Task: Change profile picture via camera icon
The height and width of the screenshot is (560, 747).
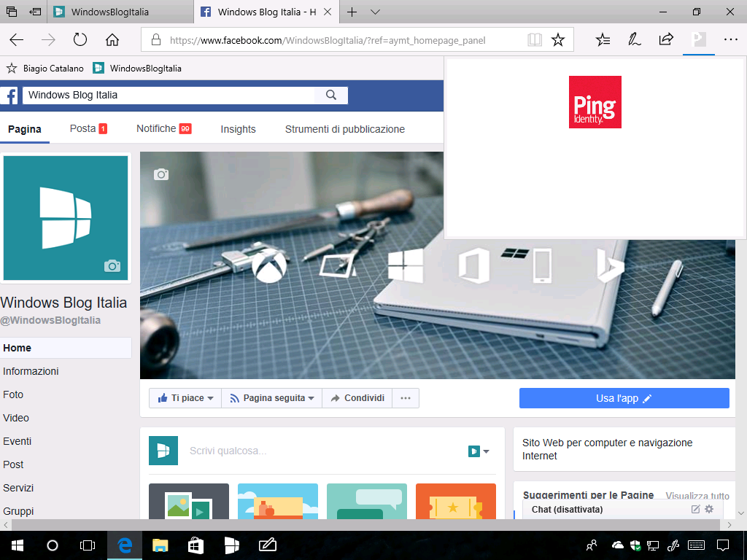Action: tap(112, 265)
